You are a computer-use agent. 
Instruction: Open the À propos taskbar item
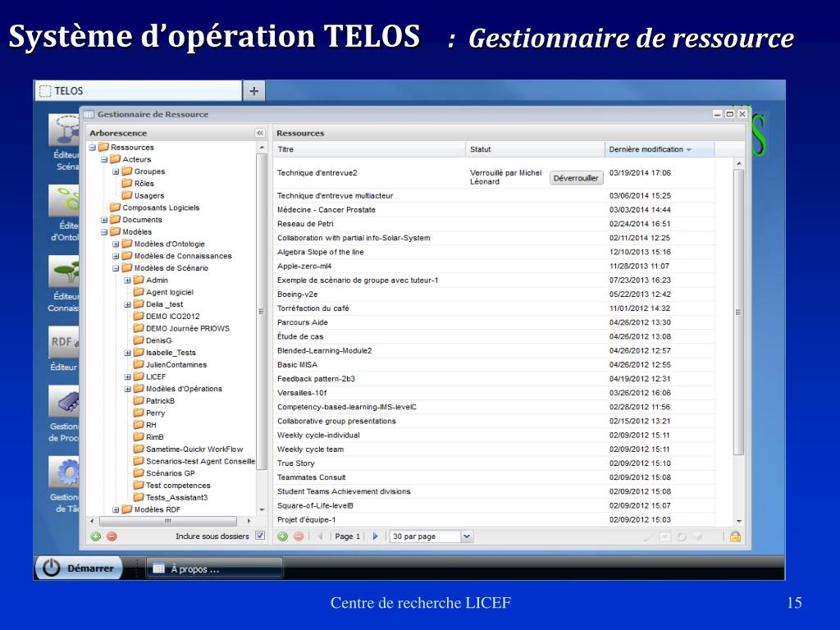click(214, 569)
